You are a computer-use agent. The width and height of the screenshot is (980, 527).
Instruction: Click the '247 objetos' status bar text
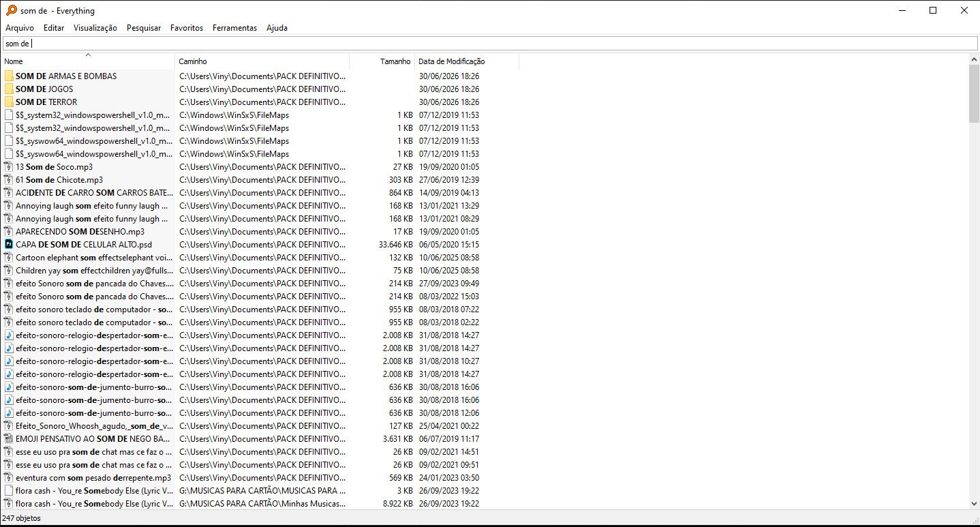pyautogui.click(x=21, y=518)
